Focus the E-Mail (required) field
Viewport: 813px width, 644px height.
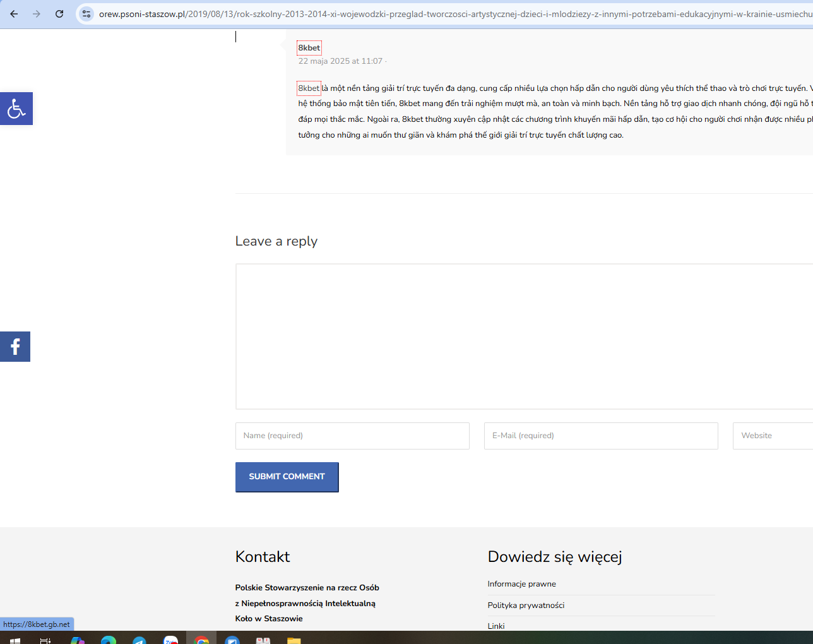coord(601,436)
